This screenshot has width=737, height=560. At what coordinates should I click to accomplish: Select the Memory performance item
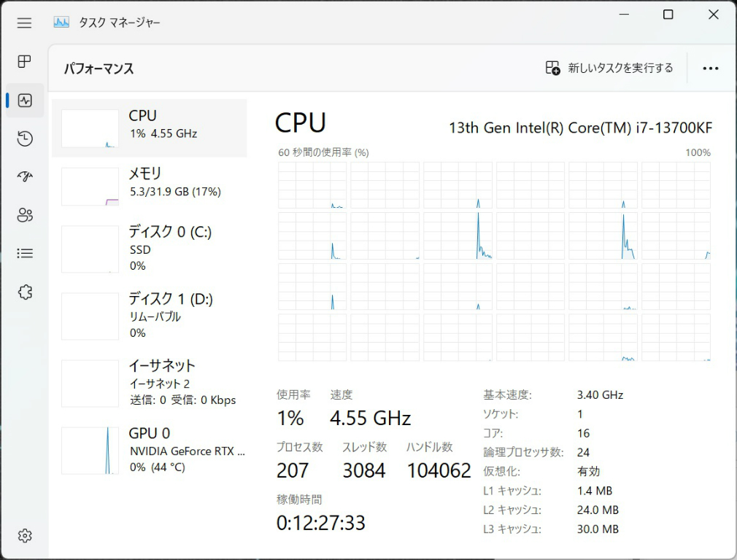click(x=150, y=186)
